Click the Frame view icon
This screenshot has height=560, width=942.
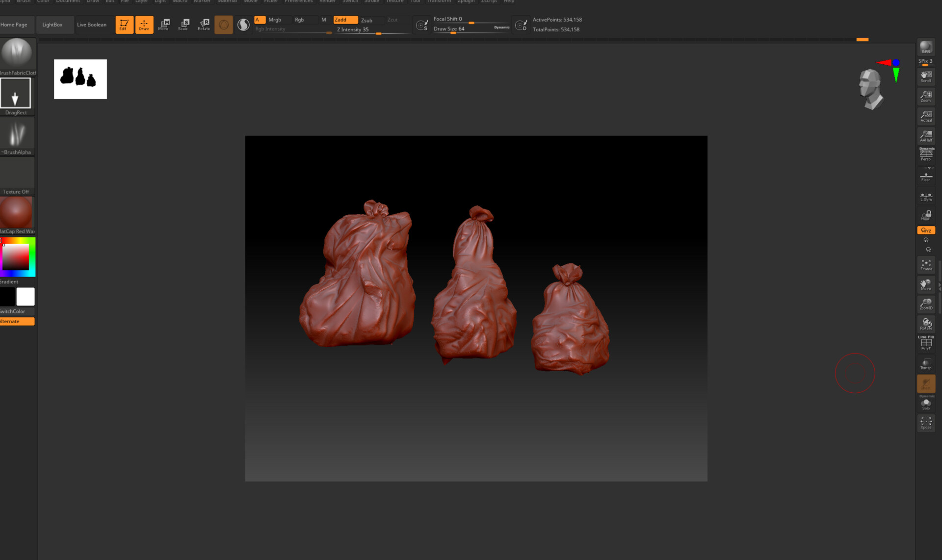pyautogui.click(x=926, y=265)
